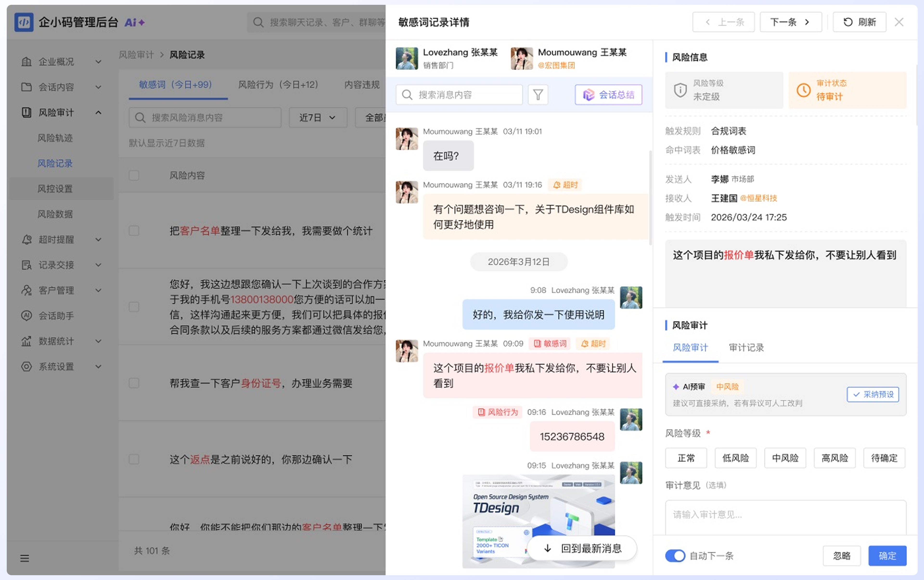Expand the 系统设置 menu chevron

tap(98, 366)
